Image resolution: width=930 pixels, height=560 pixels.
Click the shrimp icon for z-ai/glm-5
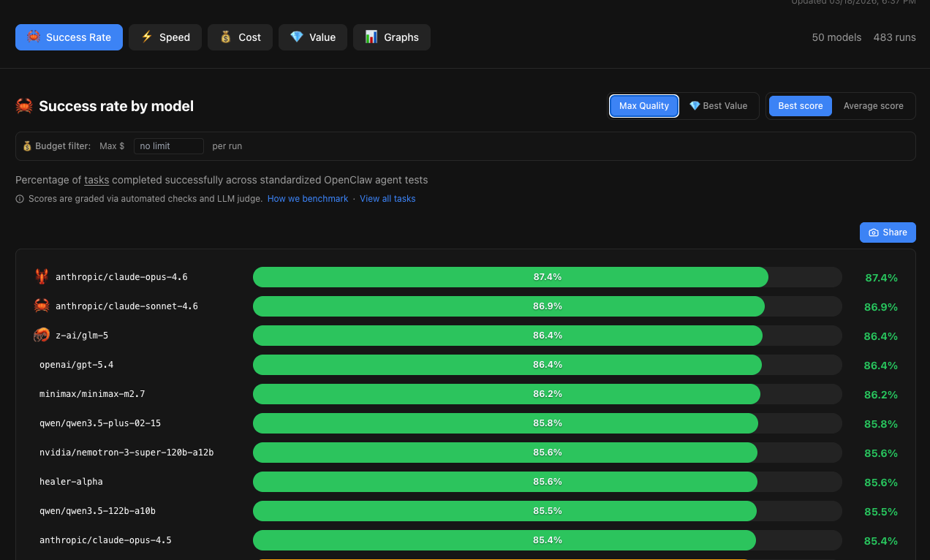coord(42,335)
